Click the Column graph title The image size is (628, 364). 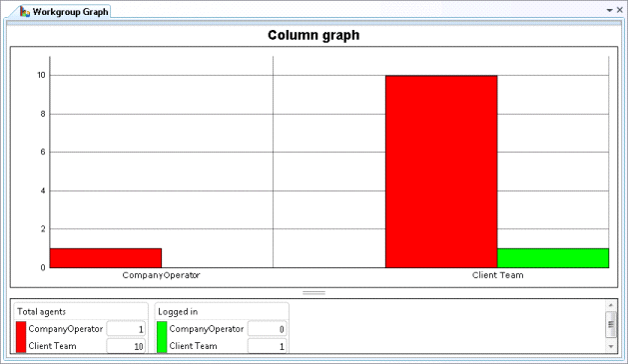(314, 35)
